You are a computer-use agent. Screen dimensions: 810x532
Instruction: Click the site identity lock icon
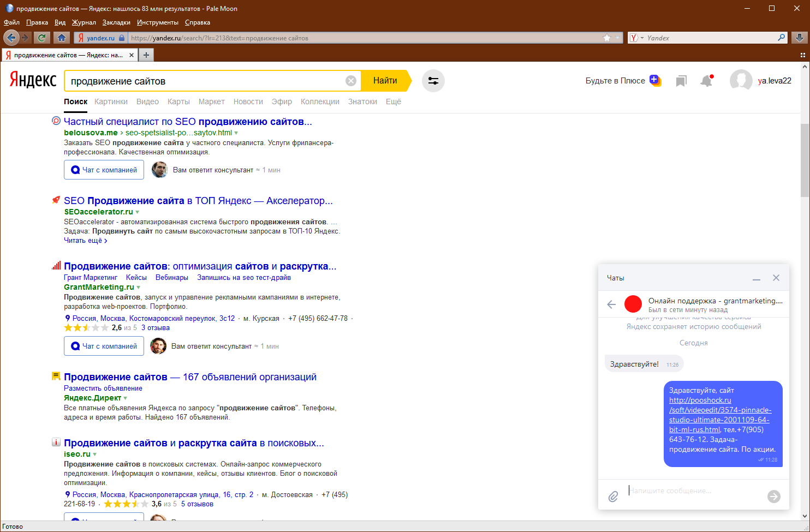coord(122,38)
